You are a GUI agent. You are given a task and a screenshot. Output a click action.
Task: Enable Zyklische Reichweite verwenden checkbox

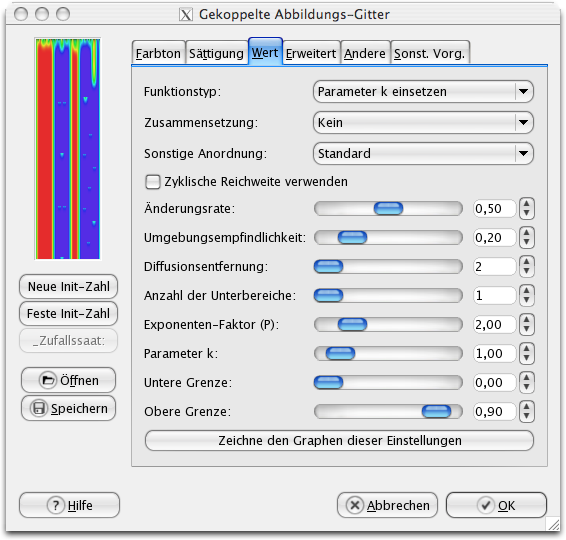(153, 182)
